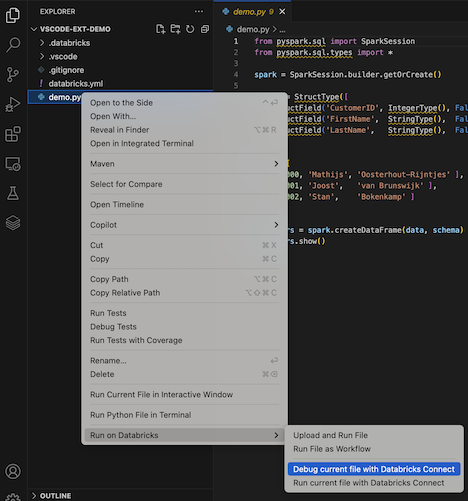468x501 pixels.
Task: Choose Select for Compare
Action: click(x=184, y=184)
